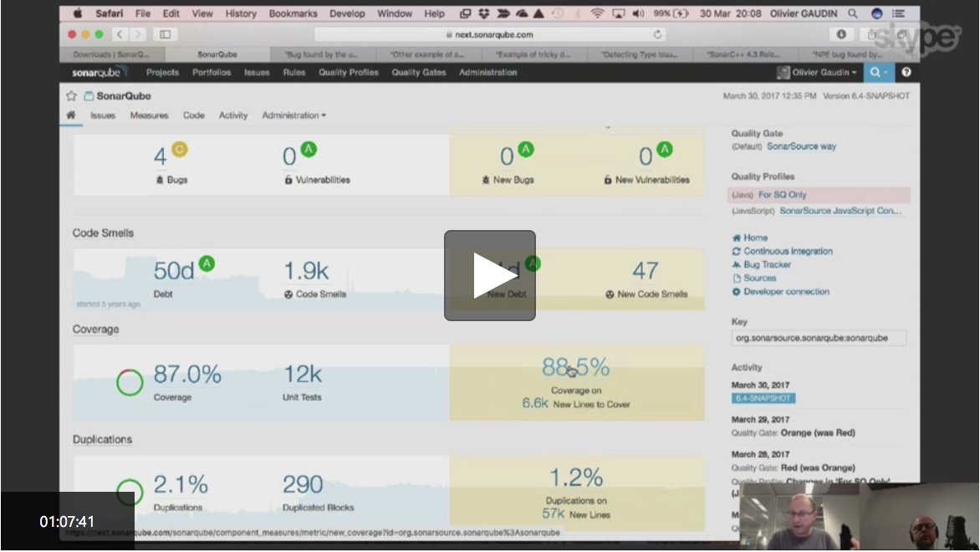Click the search magnifier in the navbar
This screenshot has width=980, height=552.
point(873,73)
